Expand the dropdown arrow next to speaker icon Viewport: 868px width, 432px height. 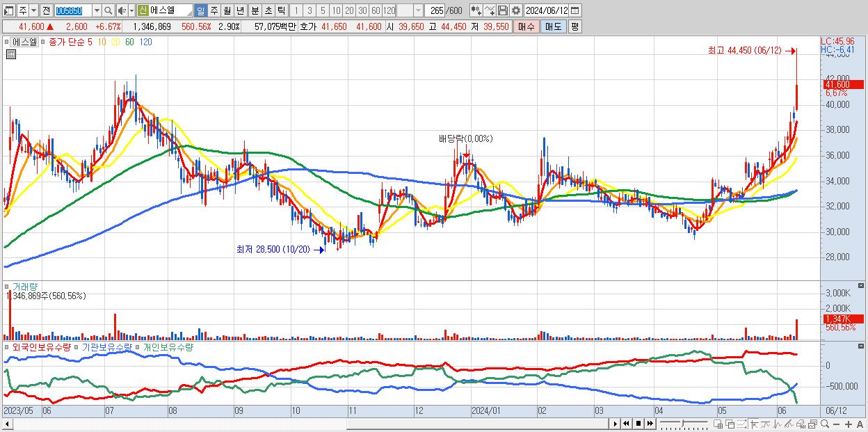point(131,10)
